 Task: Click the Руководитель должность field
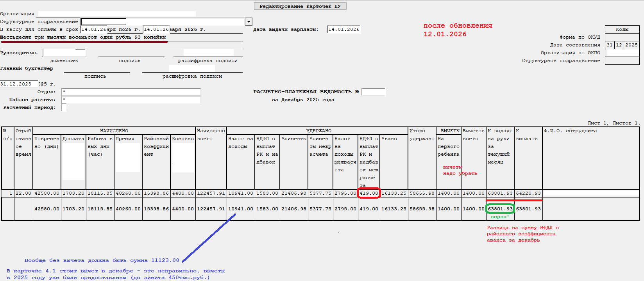(x=64, y=53)
